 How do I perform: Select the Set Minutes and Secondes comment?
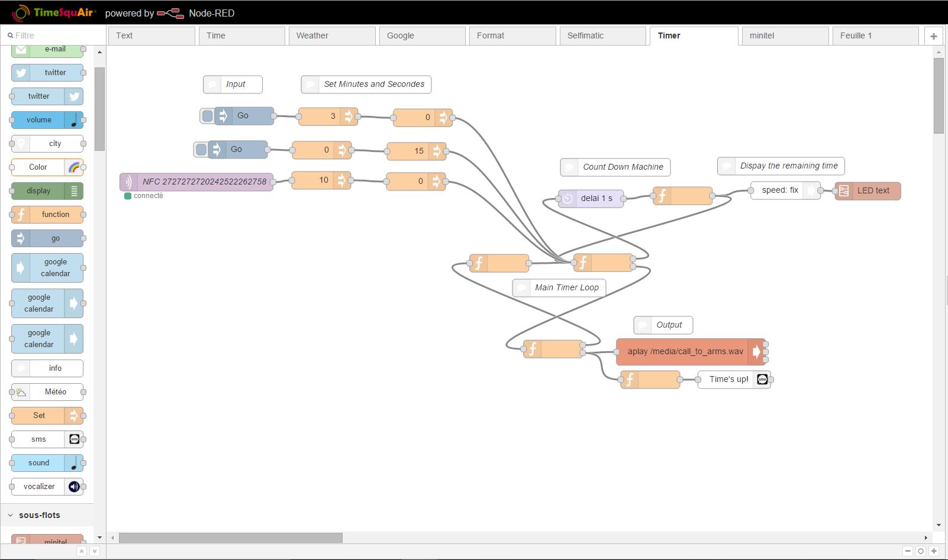pyautogui.click(x=366, y=85)
